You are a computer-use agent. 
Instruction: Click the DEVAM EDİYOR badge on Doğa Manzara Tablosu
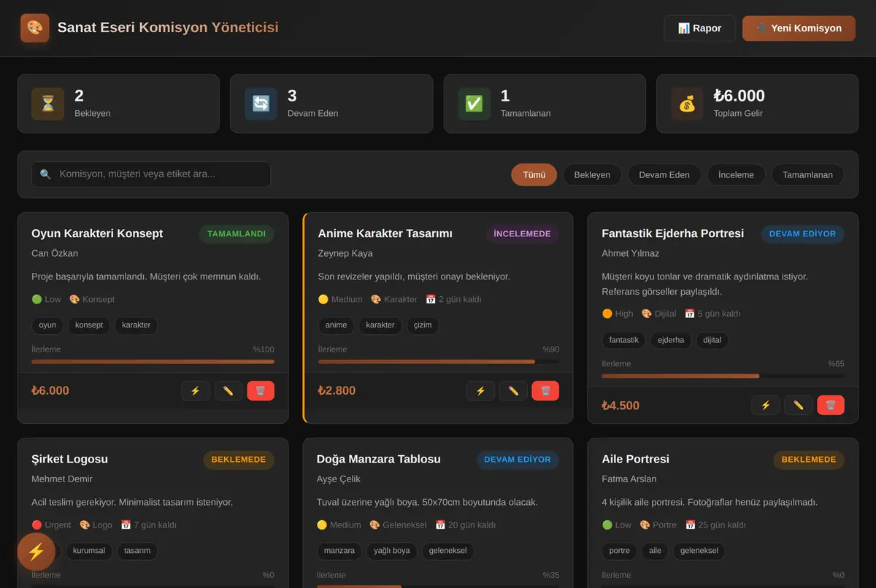[x=517, y=460]
